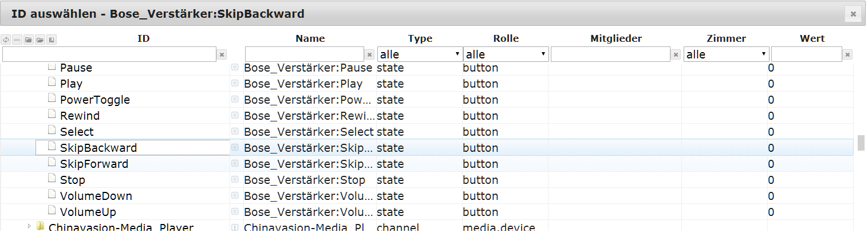This screenshot has width=868, height=232.
Task: Open the Zimmer filter dropdown
Action: click(726, 54)
